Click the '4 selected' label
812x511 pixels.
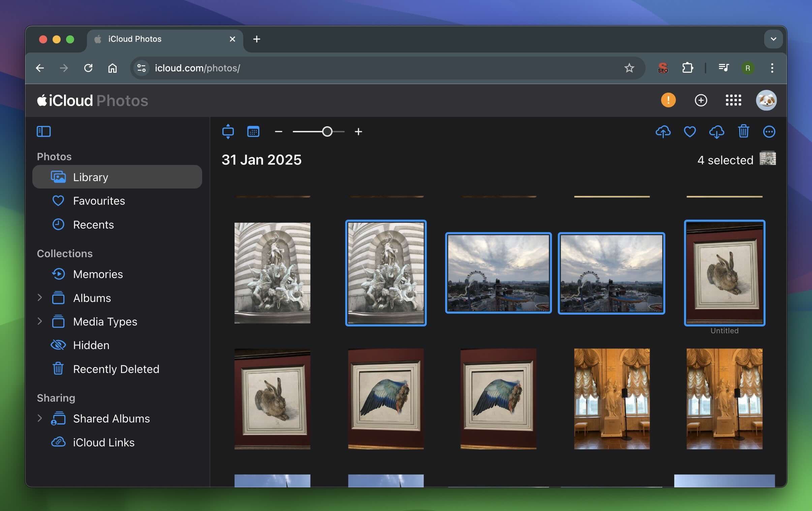point(725,160)
